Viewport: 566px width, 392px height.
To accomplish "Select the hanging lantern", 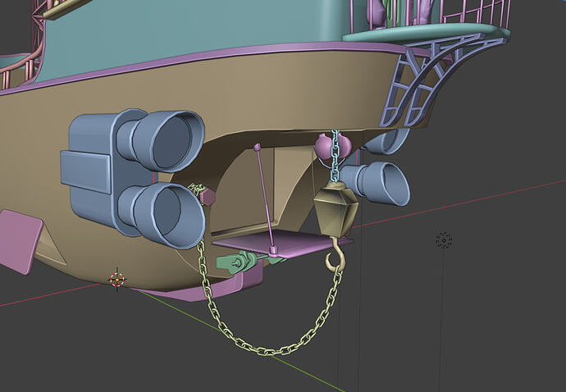I will coord(334,208).
